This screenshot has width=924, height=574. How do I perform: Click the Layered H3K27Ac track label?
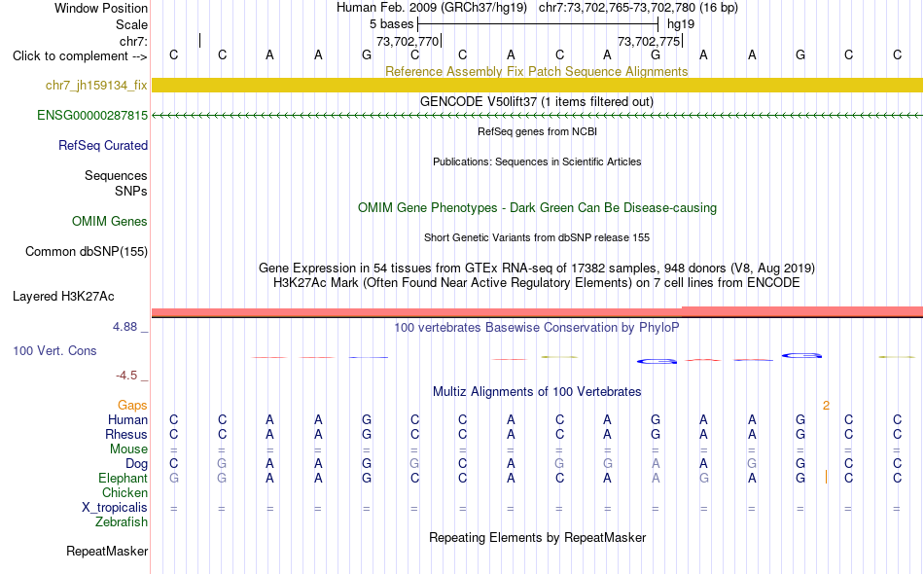tap(63, 297)
